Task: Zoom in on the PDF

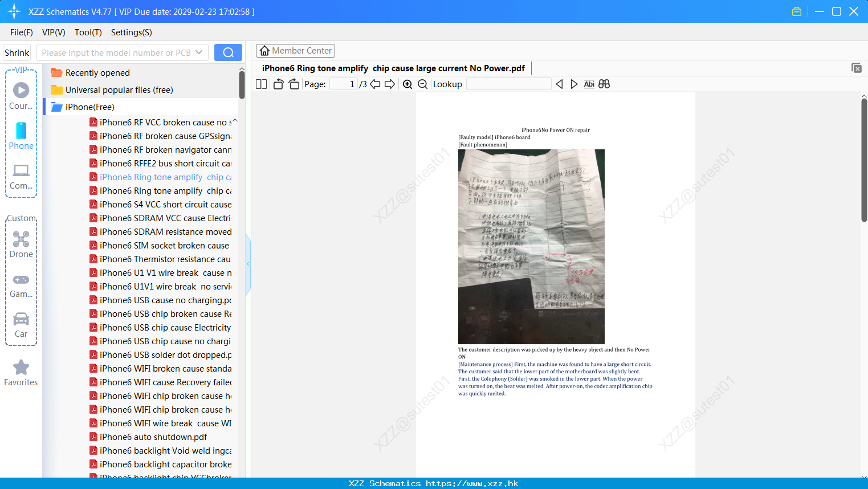Action: click(x=407, y=84)
